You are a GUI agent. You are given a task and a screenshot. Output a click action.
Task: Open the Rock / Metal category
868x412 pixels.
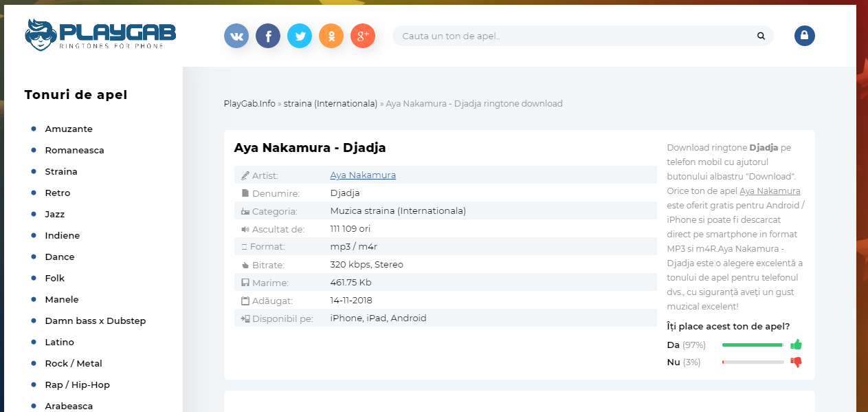point(74,363)
